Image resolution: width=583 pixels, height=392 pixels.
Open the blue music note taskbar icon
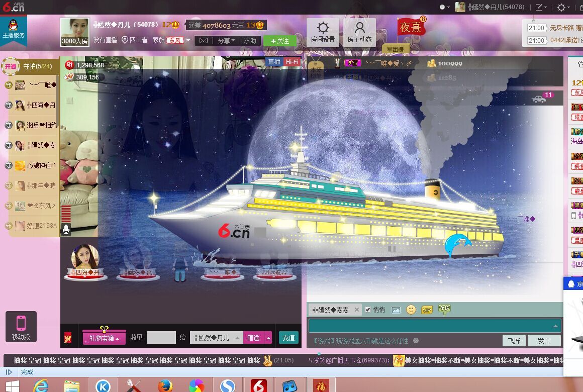289,386
